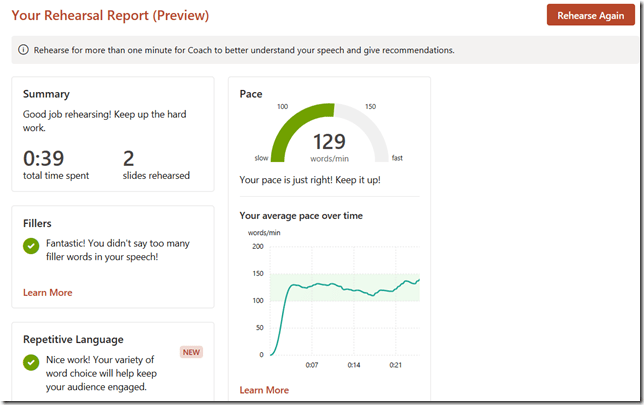The width and height of the screenshot is (644, 405).
Task: Click the 'slow' label on the pace gauge
Action: click(x=261, y=158)
